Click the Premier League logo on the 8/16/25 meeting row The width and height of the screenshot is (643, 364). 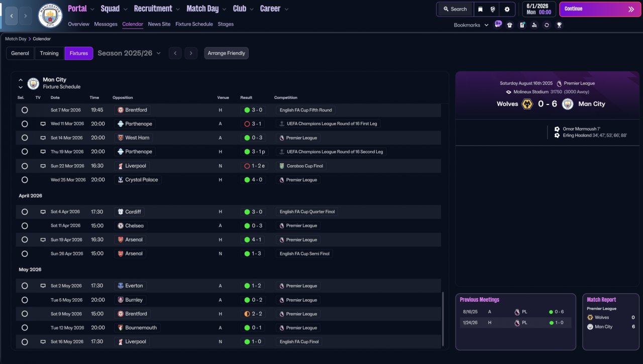tap(517, 312)
